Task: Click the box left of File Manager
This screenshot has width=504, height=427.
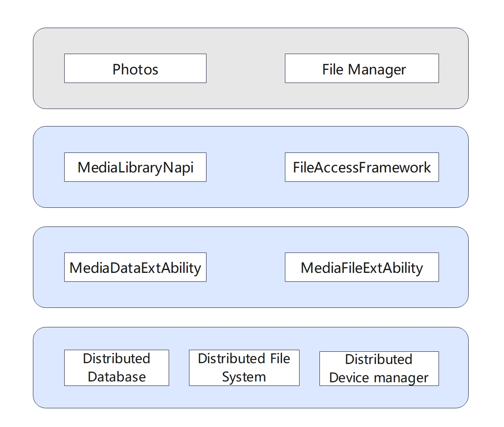Action: [135, 68]
